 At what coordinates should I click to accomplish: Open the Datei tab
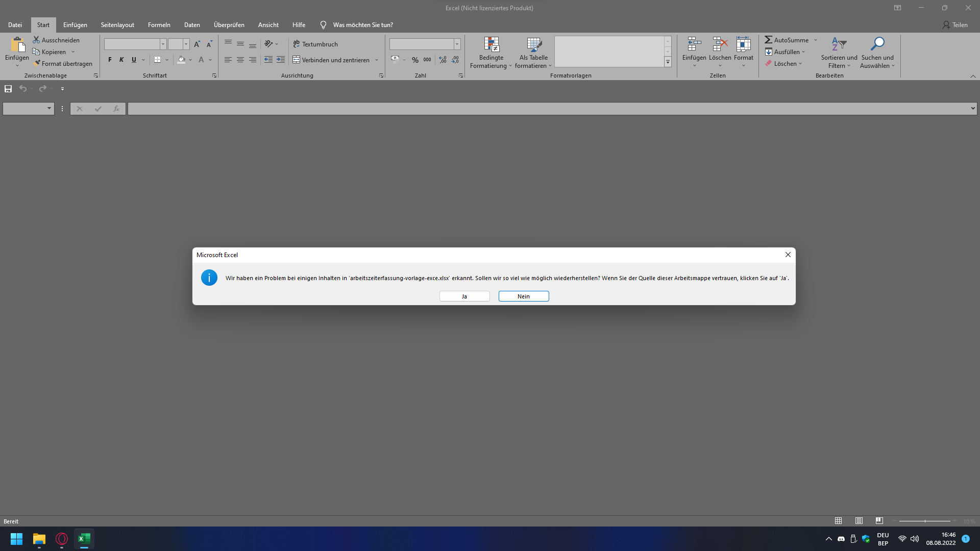15,24
